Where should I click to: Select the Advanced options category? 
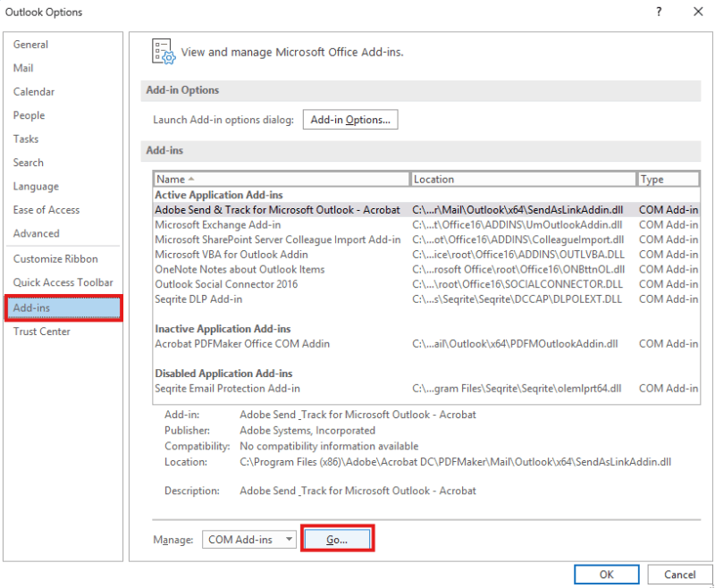click(x=37, y=233)
